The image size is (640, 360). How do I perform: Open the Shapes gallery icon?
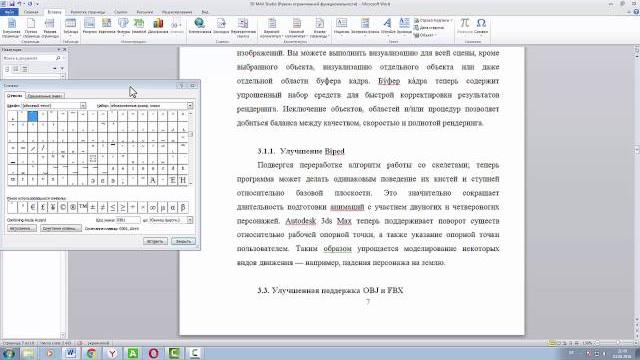point(123,26)
